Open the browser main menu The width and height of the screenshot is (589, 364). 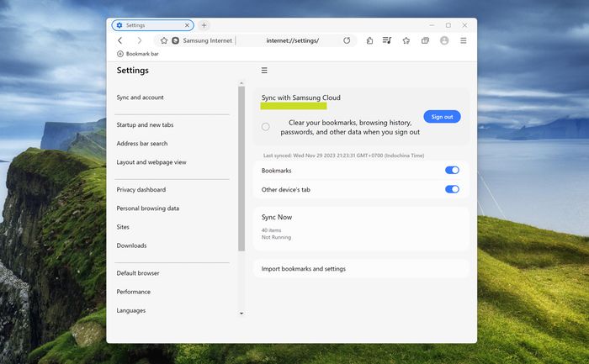pyautogui.click(x=464, y=40)
